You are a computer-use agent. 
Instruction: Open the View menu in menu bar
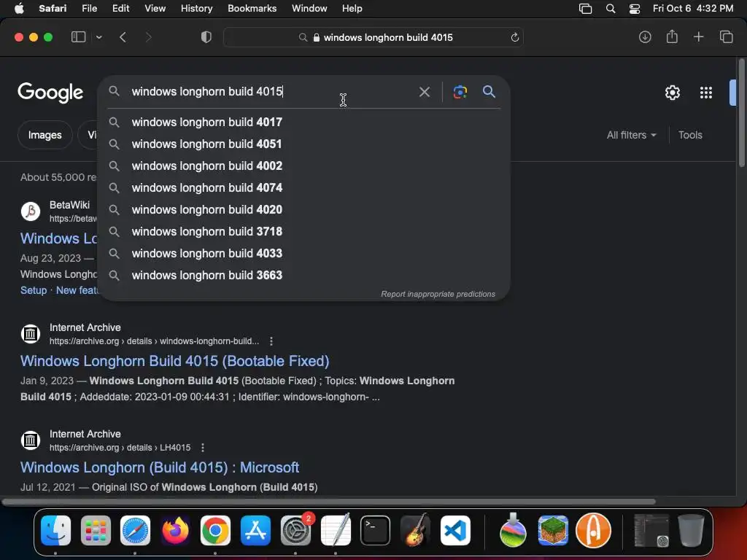coord(155,9)
